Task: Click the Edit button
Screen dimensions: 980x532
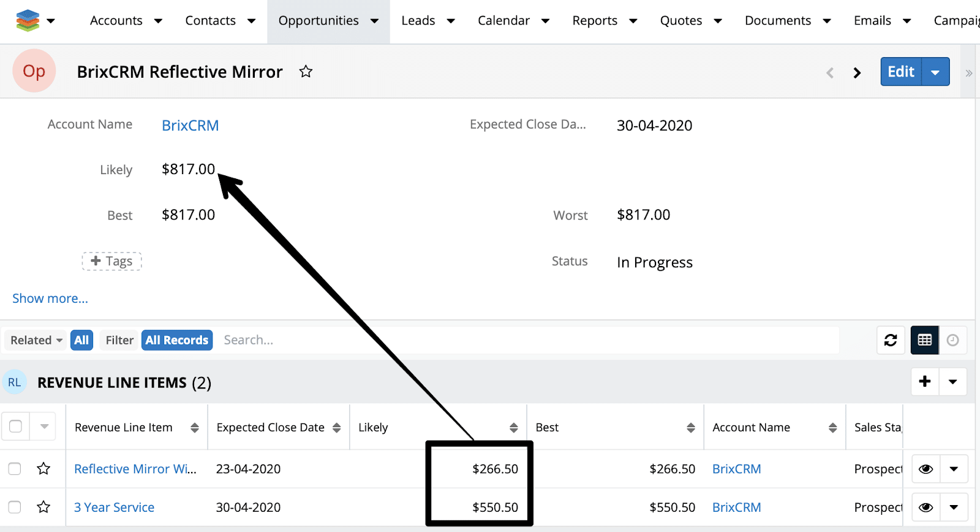Action: tap(901, 72)
